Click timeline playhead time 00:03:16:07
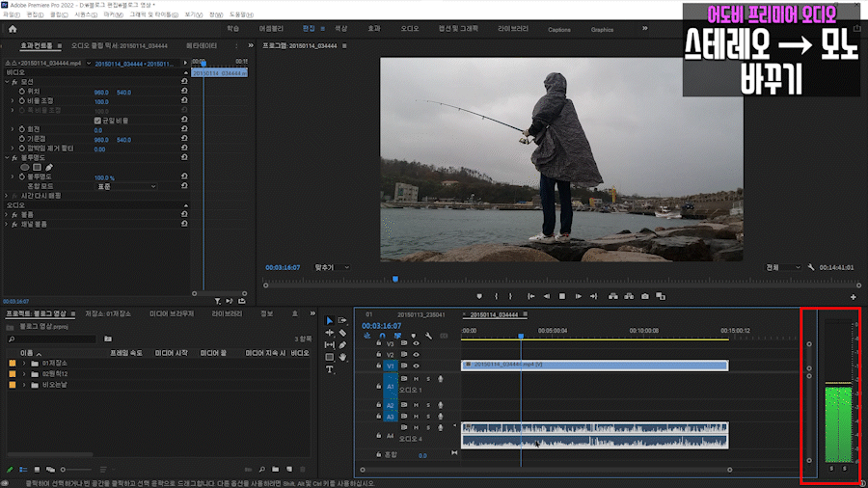 click(381, 326)
